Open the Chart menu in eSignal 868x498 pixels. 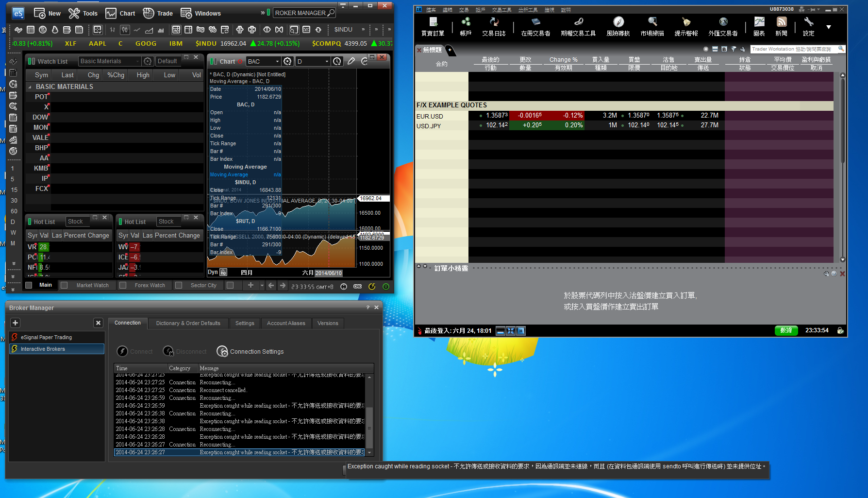click(120, 13)
